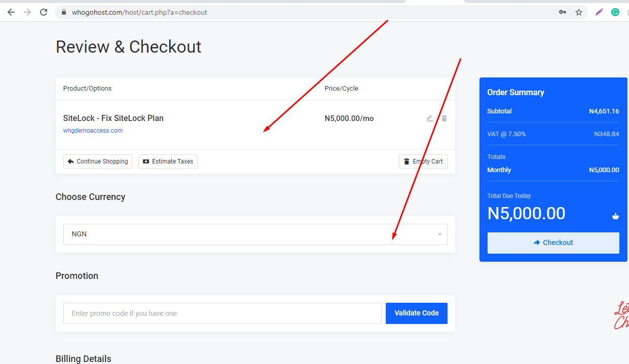Viewport: 629px width, 364px height.
Task: View site security padlock info
Action: (x=63, y=12)
